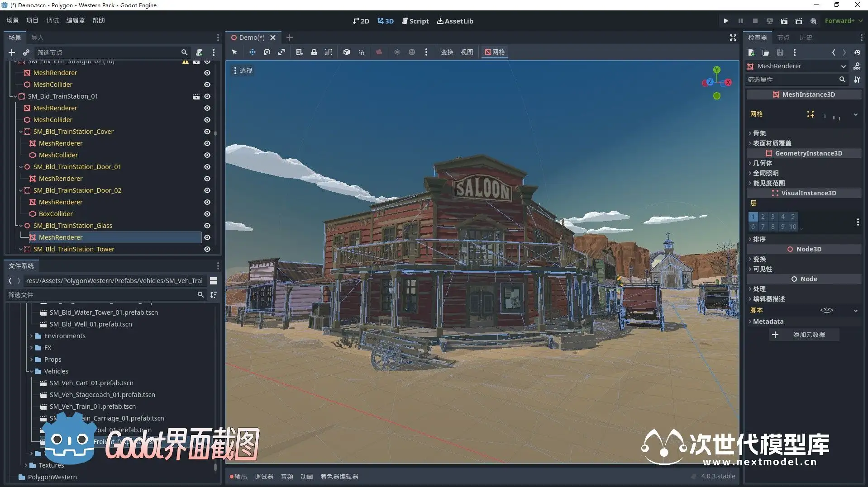Select the Scale mode tool
The width and height of the screenshot is (868, 487).
pos(281,52)
